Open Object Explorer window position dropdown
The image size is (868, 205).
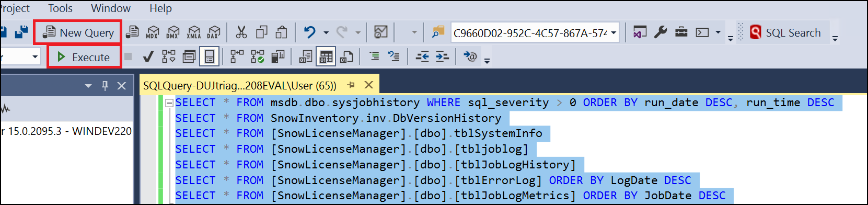click(x=88, y=86)
